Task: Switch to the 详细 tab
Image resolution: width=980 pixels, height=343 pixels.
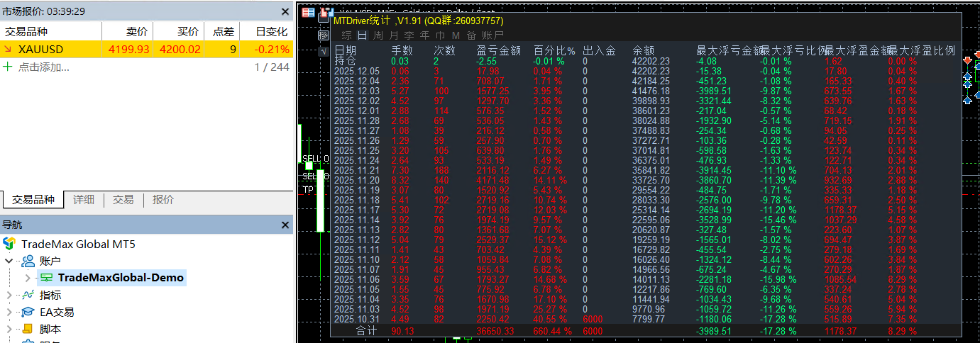Action: point(83,200)
